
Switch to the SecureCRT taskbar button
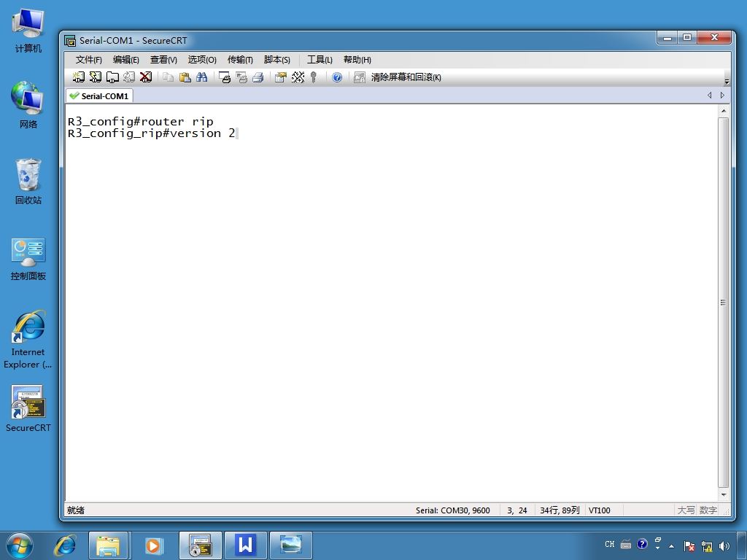point(200,545)
